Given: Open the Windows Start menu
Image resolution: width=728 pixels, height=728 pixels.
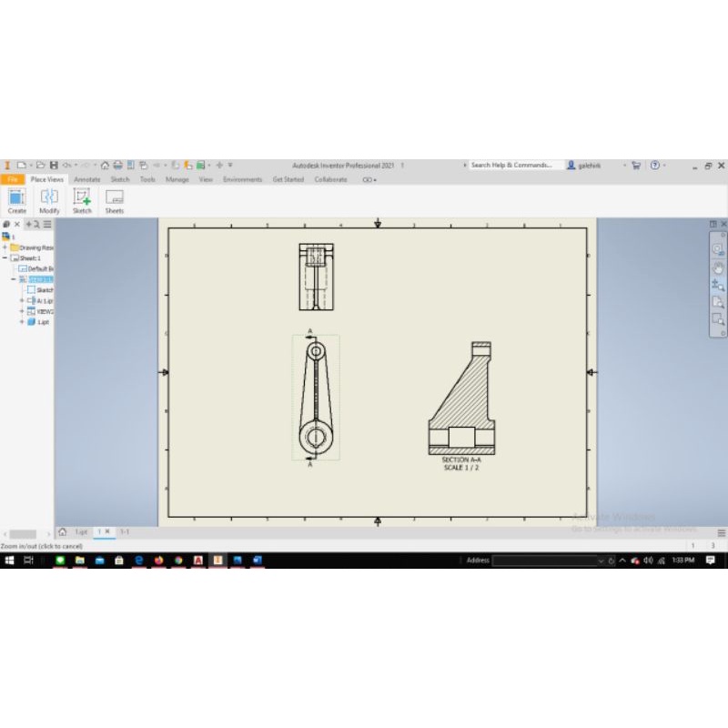Looking at the screenshot, I should tap(9, 561).
